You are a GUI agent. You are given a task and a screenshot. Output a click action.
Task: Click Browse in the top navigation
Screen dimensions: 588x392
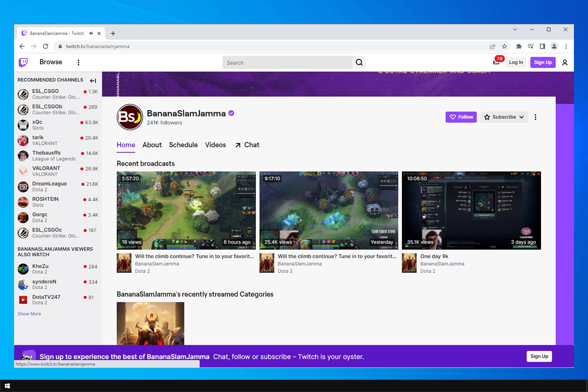click(51, 62)
